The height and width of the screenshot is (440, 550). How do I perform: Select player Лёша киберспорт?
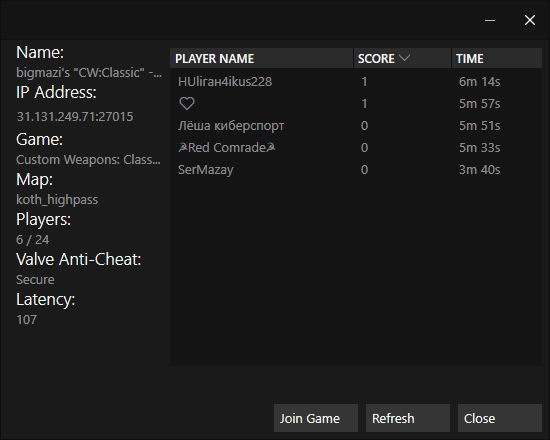point(356,126)
